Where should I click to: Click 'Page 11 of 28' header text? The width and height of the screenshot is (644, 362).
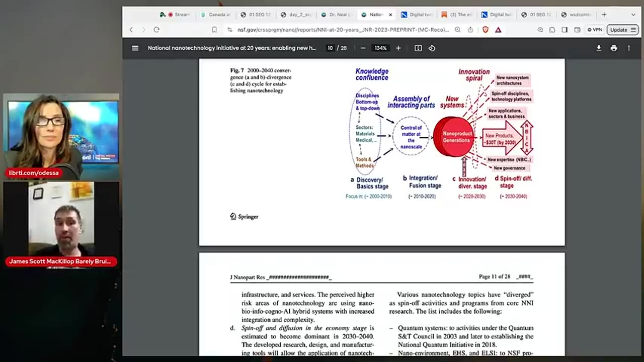coord(496,277)
